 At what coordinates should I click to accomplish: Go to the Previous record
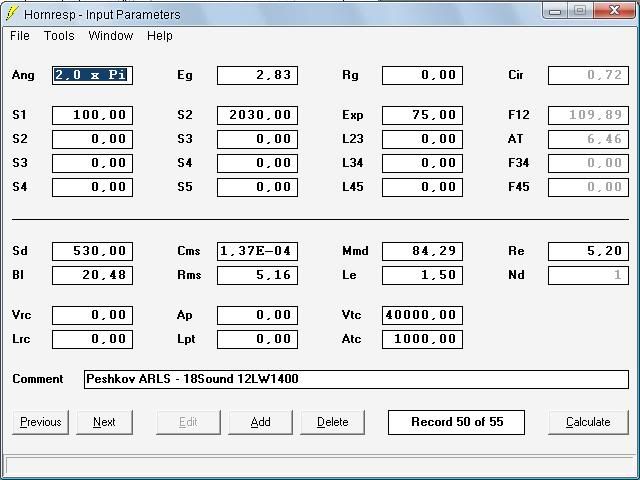coord(40,422)
